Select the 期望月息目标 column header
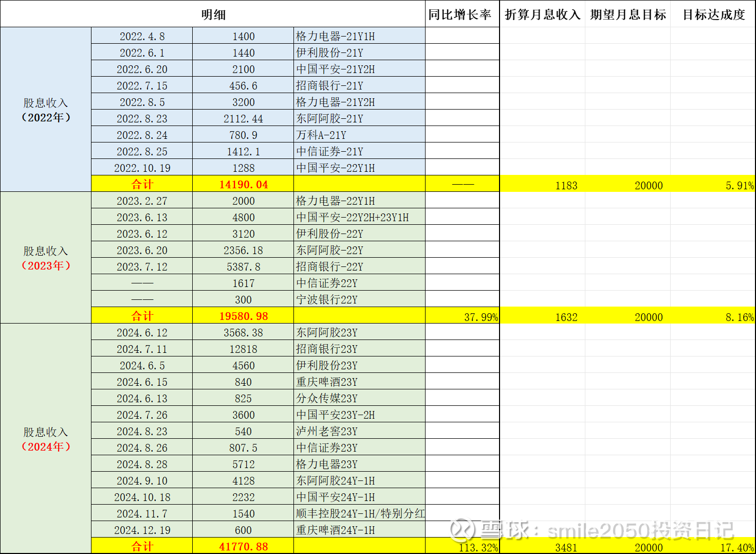Image resolution: width=756 pixels, height=554 pixels. 628,14
